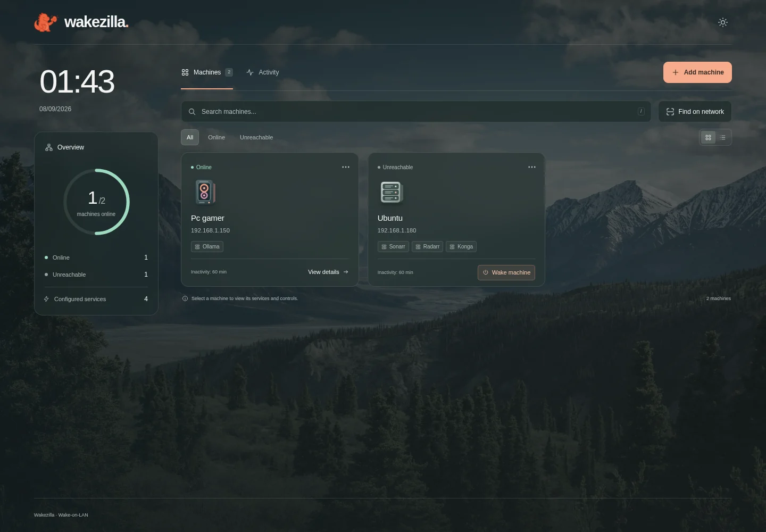766x532 pixels.
Task: Click the info icon below cards
Action: click(185, 298)
